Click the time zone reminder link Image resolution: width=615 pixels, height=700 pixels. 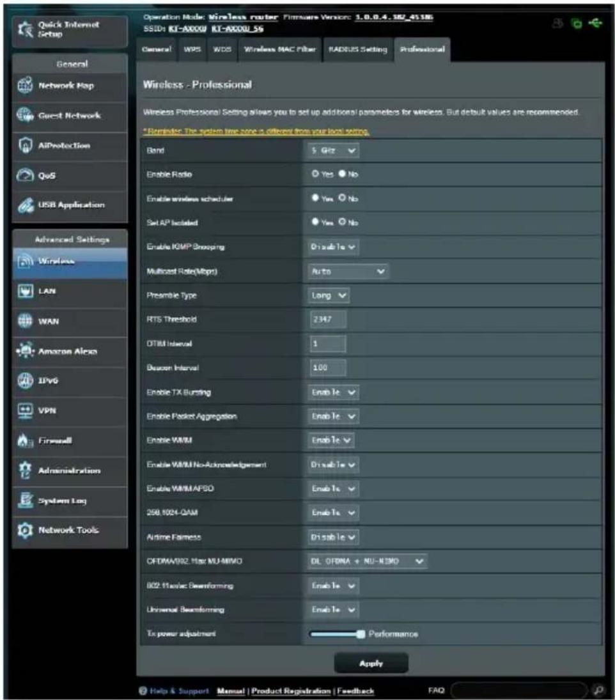[256, 131]
